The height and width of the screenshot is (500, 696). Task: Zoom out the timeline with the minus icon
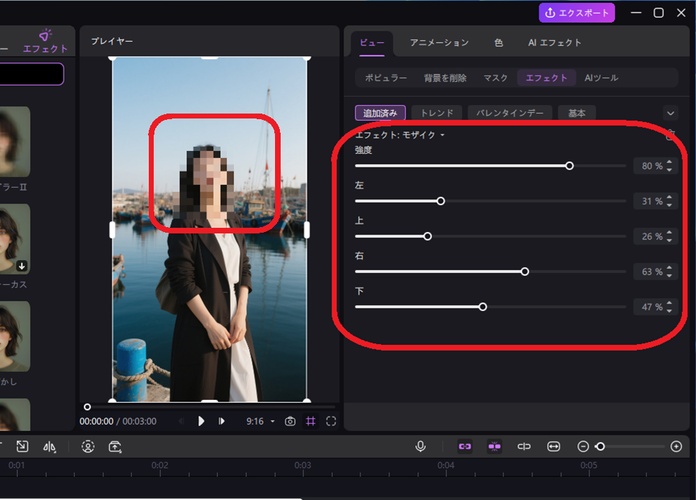click(x=583, y=446)
